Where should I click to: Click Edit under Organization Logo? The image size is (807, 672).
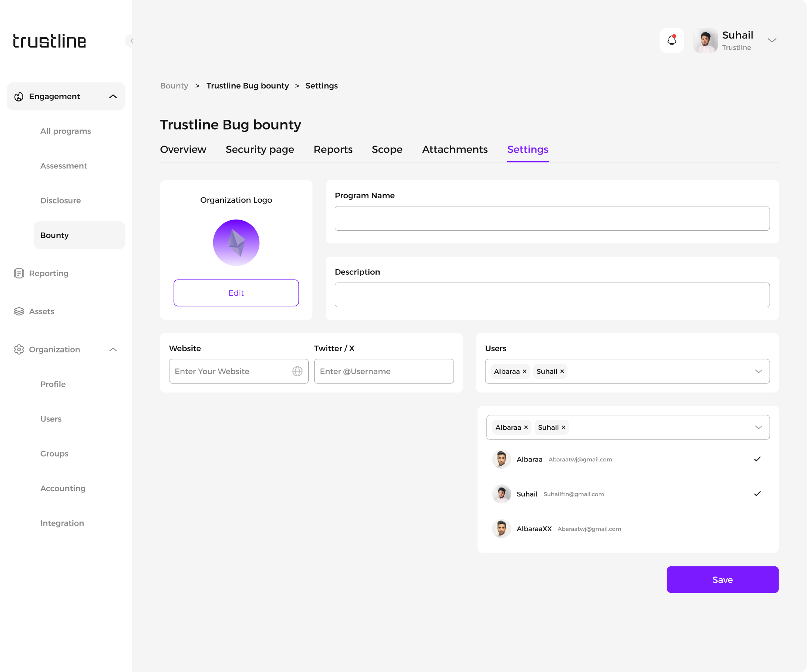click(236, 293)
